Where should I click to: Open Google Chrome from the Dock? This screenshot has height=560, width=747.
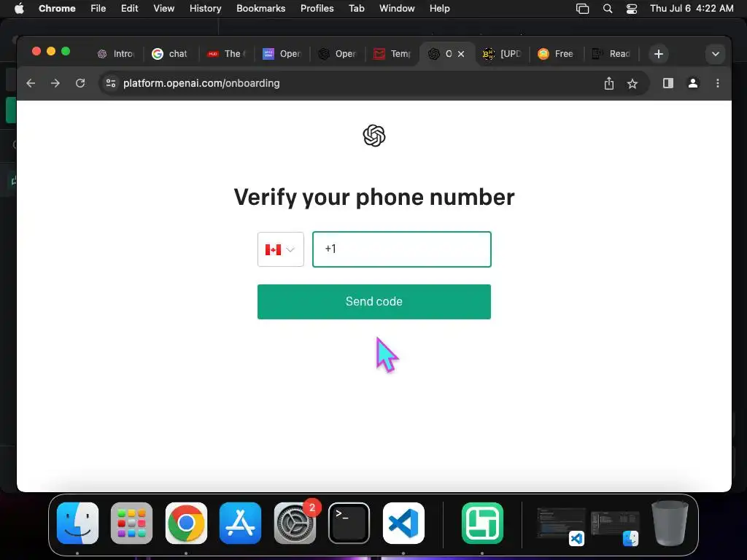186,523
